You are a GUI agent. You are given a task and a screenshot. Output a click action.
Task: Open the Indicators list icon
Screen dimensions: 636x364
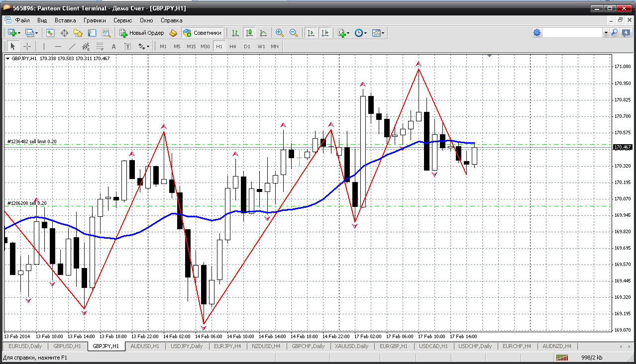(x=341, y=33)
